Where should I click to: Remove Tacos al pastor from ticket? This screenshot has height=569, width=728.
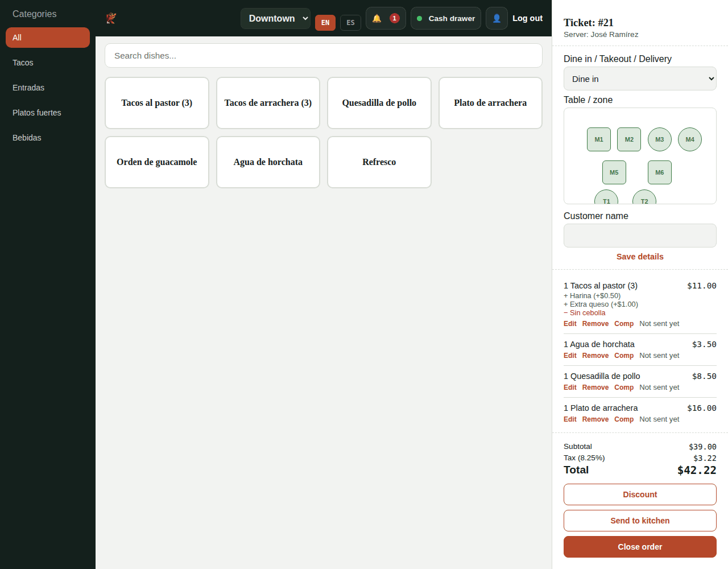tap(595, 324)
